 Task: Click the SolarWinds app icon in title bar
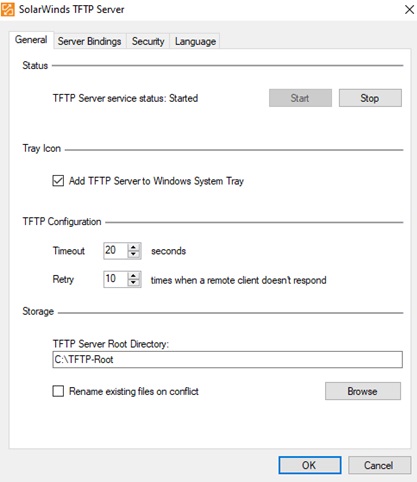pyautogui.click(x=7, y=9)
